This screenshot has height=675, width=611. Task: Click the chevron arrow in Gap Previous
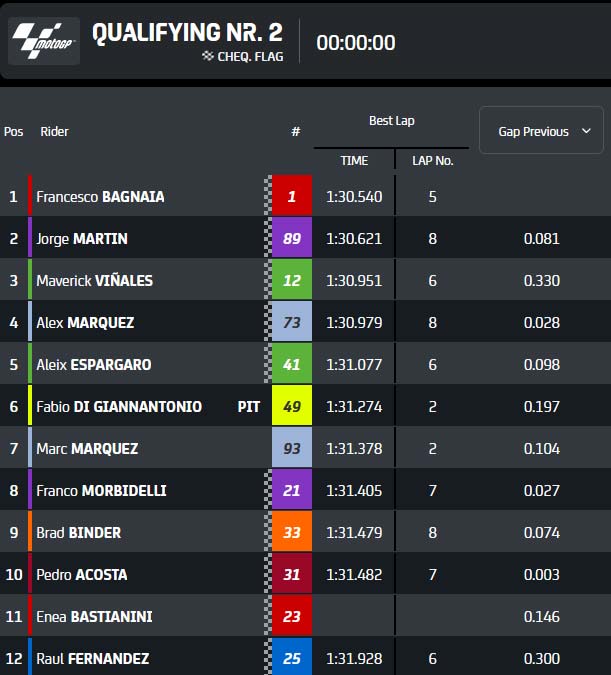point(586,130)
